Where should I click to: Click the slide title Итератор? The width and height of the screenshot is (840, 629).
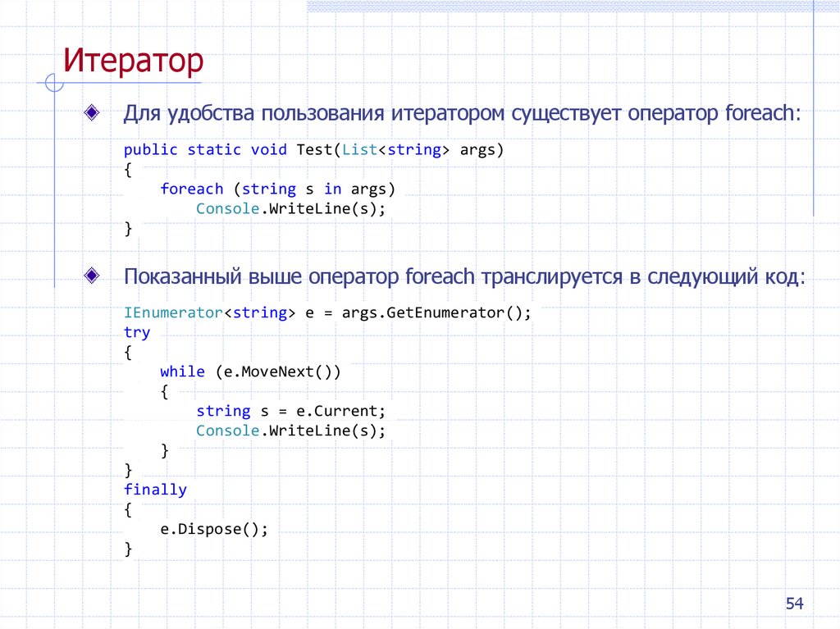(x=135, y=60)
